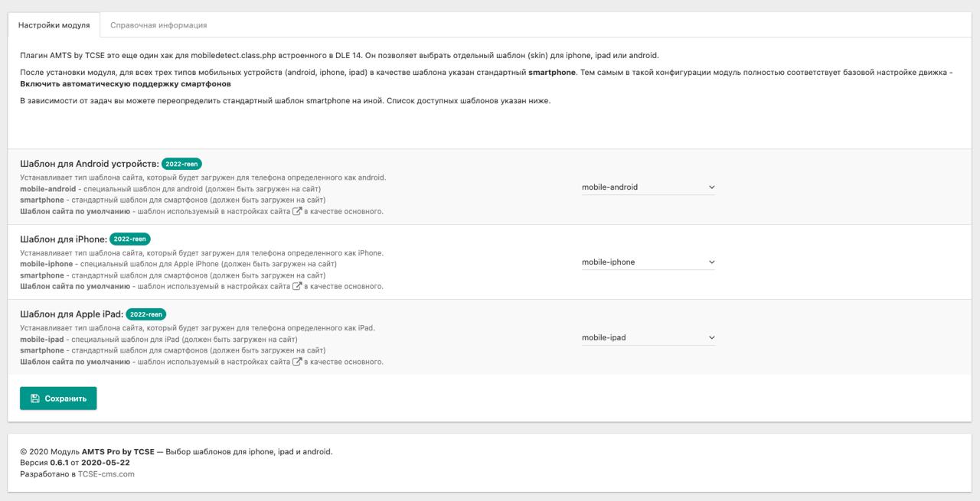This screenshot has height=501, width=980.
Task: Click bold Включить автоматическую поддержку смартфонов text
Action: pos(126,83)
